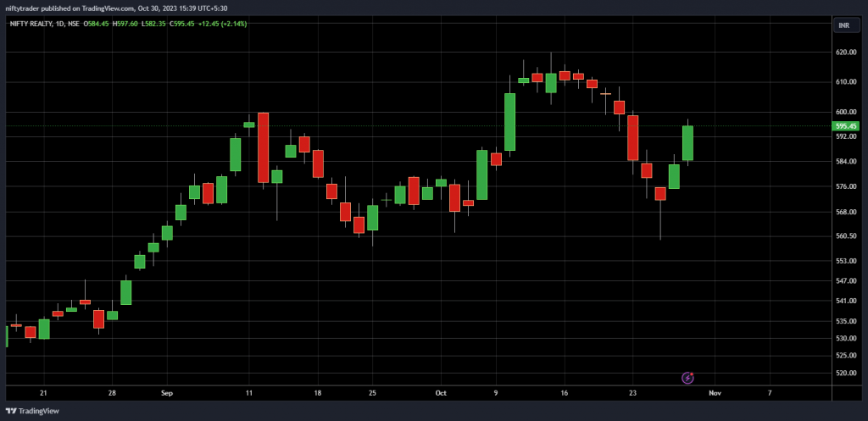Click the change value +12.45 (+2.14%)
Image resolution: width=868 pixels, height=421 pixels.
click(221, 24)
